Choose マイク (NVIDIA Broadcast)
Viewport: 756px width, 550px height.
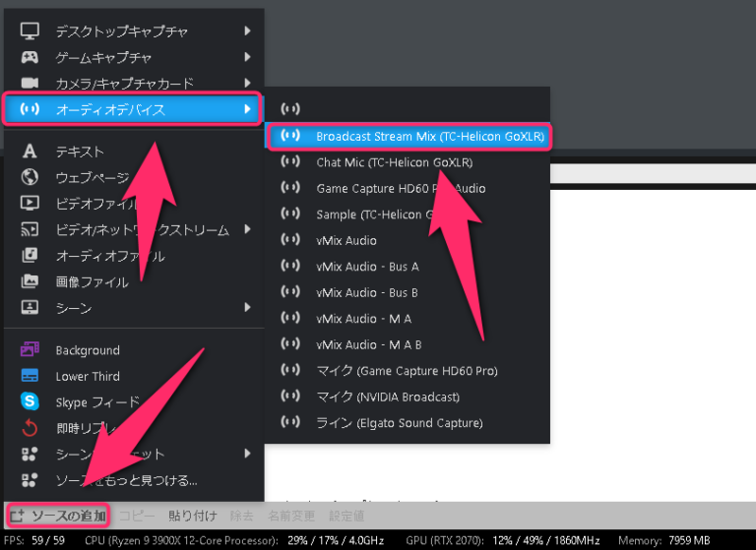(x=408, y=397)
